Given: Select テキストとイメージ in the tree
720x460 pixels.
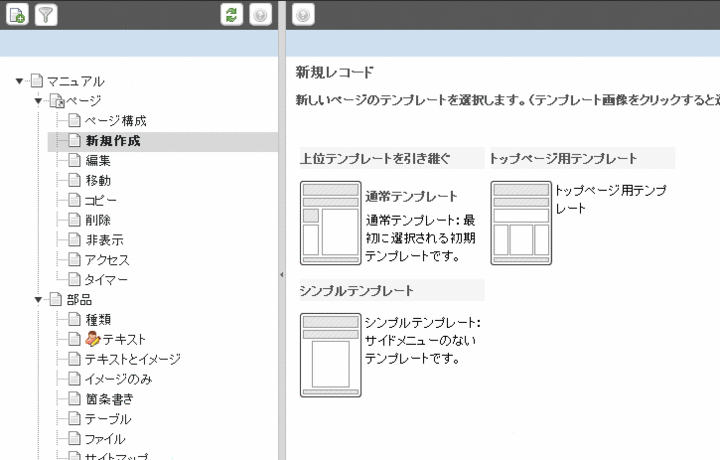Looking at the screenshot, I should pyautogui.click(x=132, y=359).
